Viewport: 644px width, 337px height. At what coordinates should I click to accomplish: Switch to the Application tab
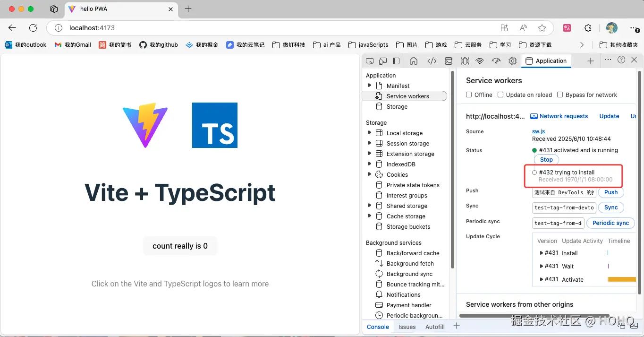tap(546, 61)
